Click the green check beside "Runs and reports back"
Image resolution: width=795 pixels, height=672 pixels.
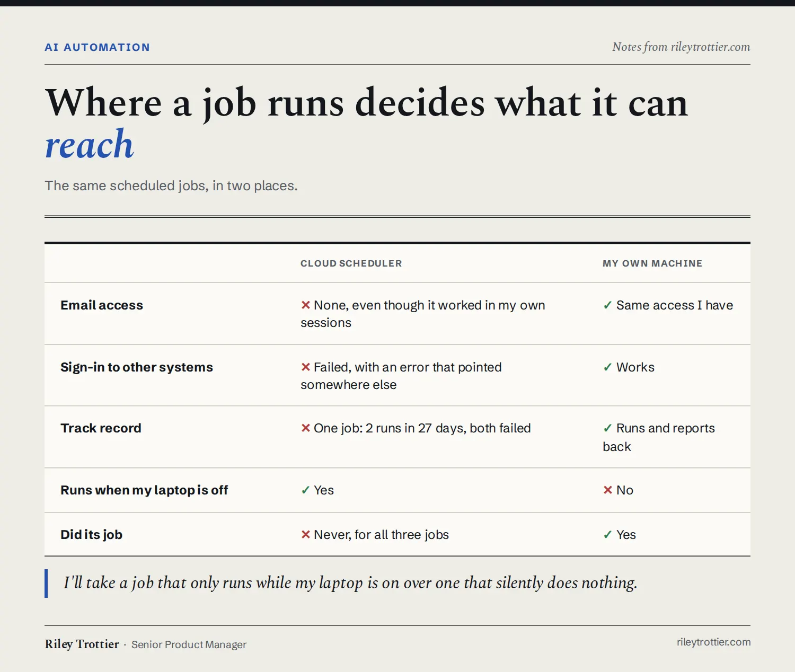(x=607, y=428)
